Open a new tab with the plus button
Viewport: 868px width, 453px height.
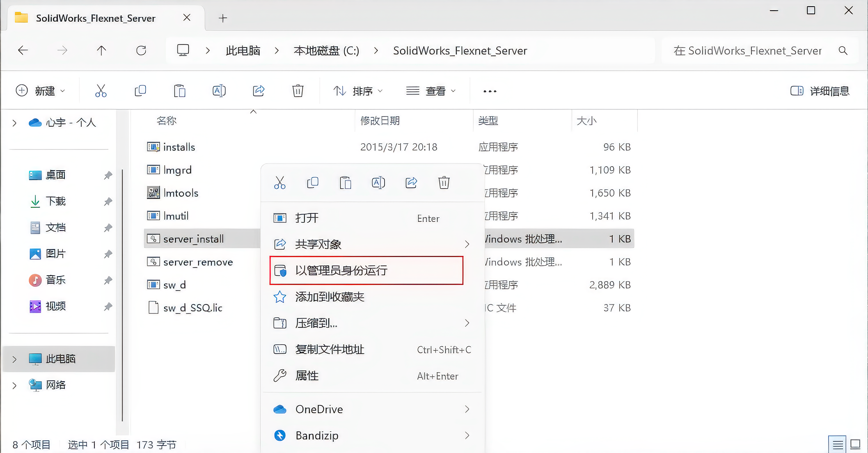(x=223, y=18)
